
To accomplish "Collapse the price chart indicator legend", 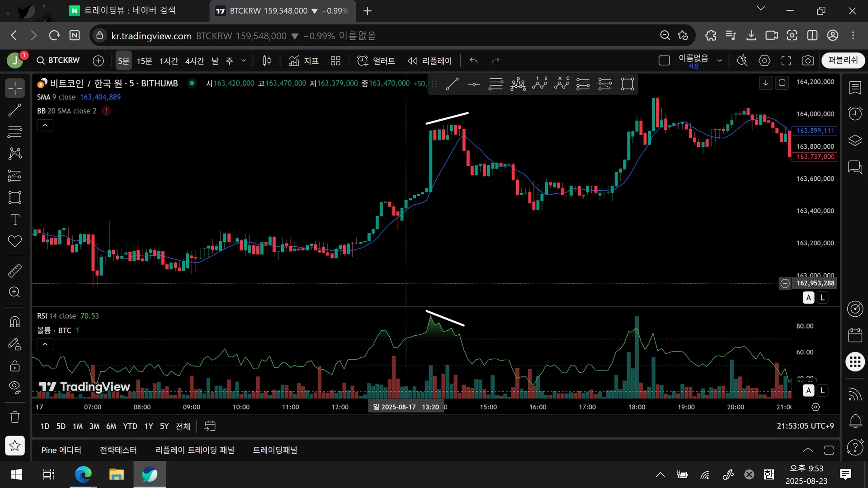I will [x=45, y=125].
